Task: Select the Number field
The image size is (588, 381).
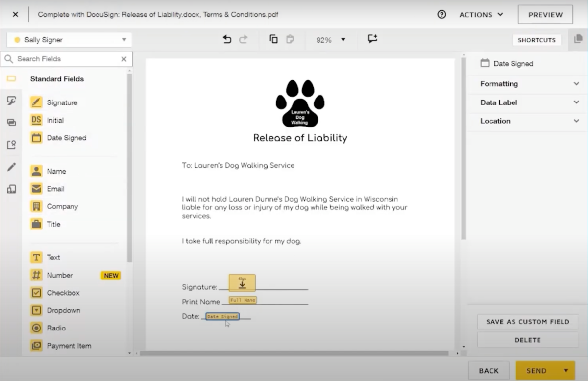Action: (51, 275)
